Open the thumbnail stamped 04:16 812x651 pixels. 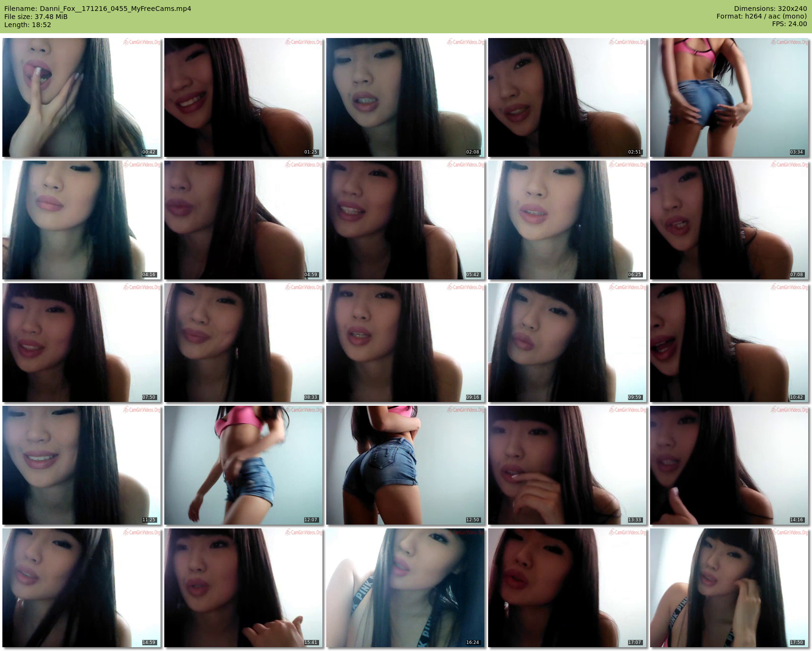(82, 220)
